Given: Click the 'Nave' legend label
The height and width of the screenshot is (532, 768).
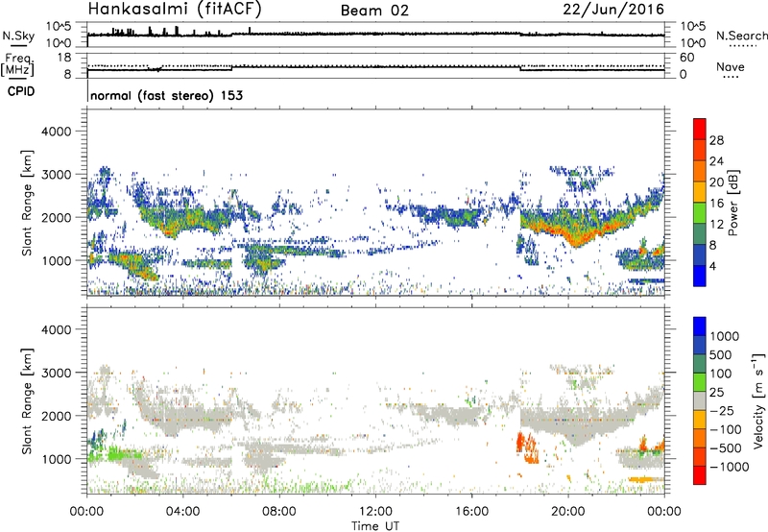Looking at the screenshot, I should 731,66.
